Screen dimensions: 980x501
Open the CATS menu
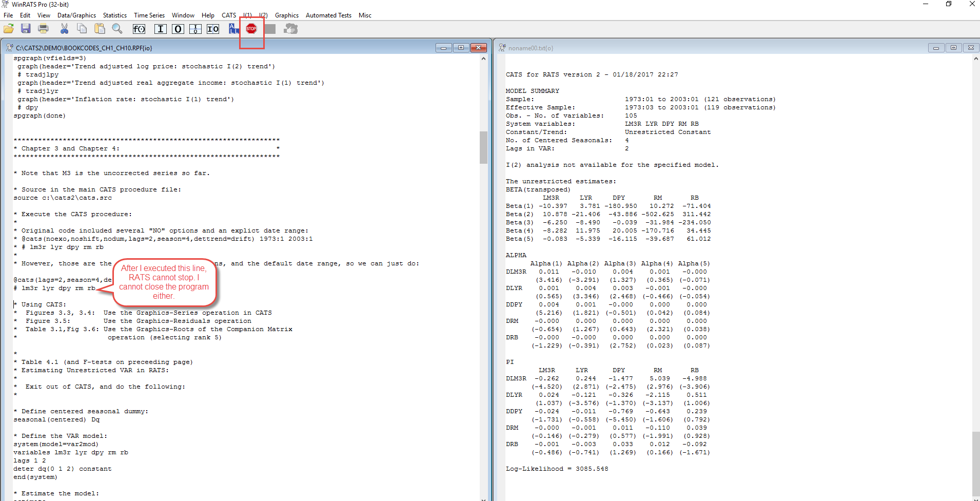tap(229, 15)
